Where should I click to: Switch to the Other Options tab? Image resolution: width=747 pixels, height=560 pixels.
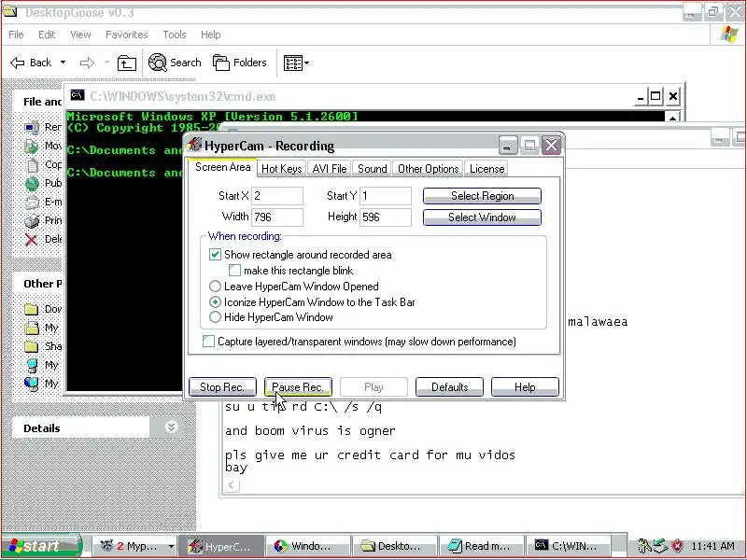429,169
